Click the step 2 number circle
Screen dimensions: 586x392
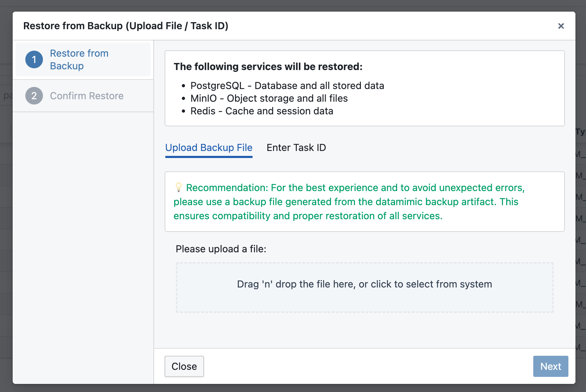tap(34, 96)
